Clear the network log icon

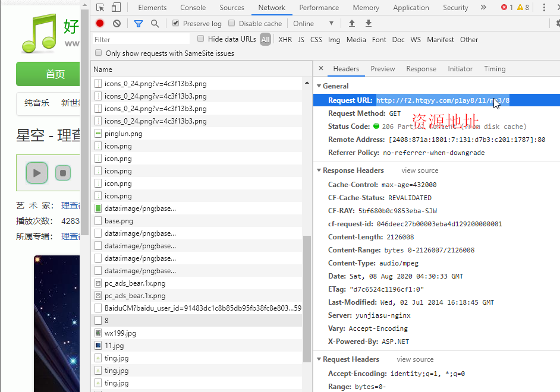pos(117,24)
